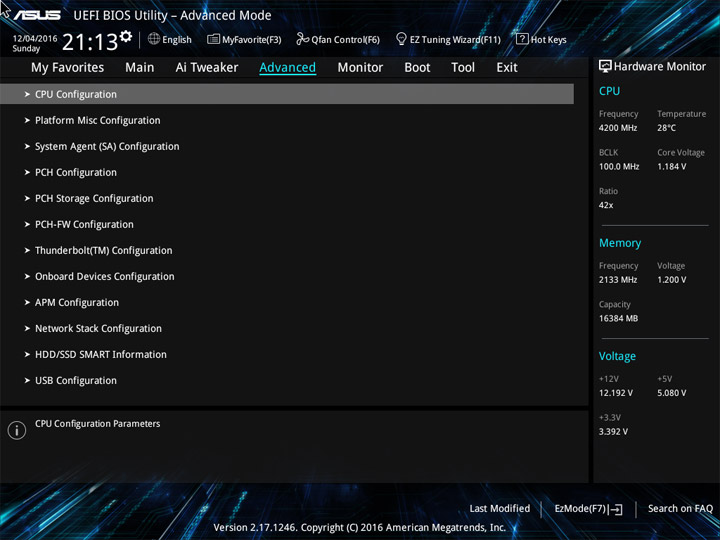720x540 pixels.
Task: Click the info circle icon in help area
Action: [17, 430]
